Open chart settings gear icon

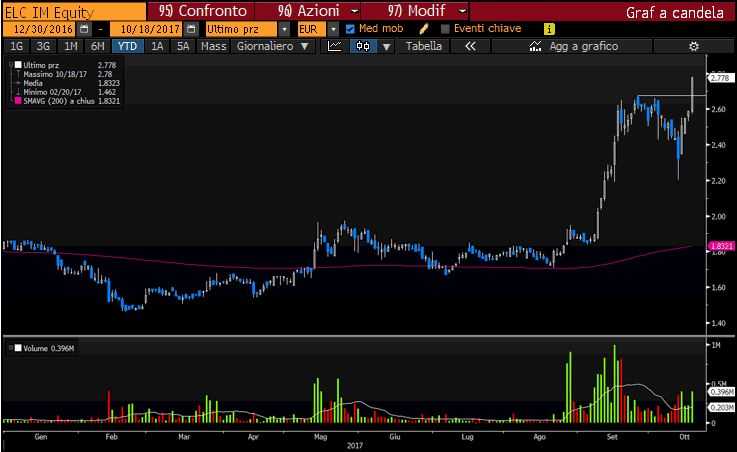click(x=694, y=46)
